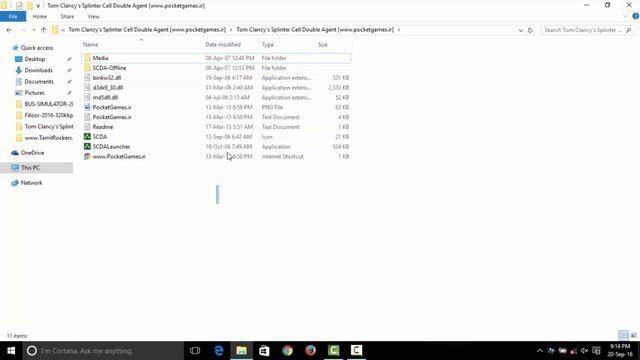Show hidden system tray icons
This screenshot has width=640, height=360.
click(x=540, y=351)
